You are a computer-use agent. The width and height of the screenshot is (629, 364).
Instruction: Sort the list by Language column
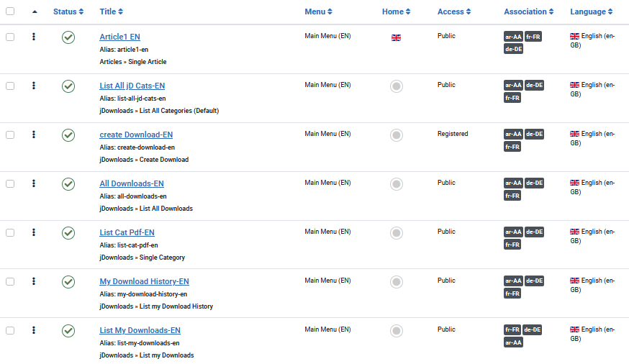pyautogui.click(x=592, y=12)
